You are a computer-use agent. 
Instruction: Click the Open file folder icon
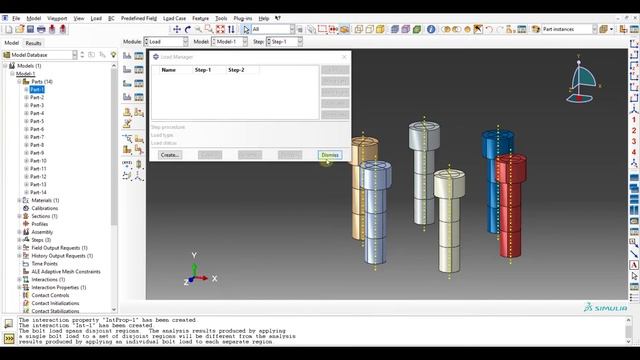coord(20,29)
